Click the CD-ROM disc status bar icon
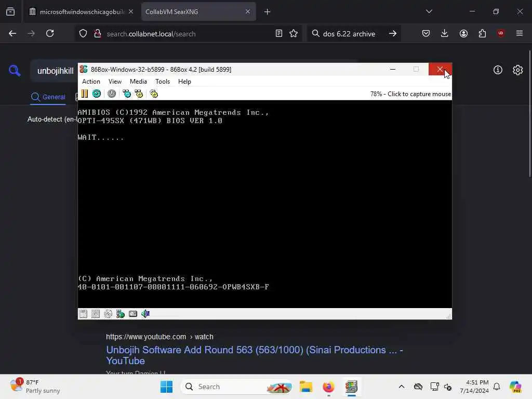This screenshot has width=532, height=399. click(108, 314)
